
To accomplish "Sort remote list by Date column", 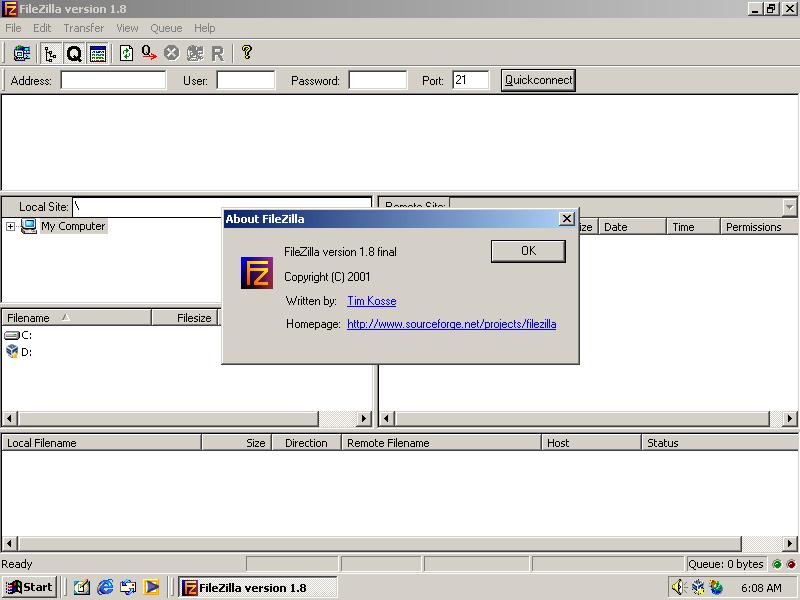I will click(x=633, y=227).
